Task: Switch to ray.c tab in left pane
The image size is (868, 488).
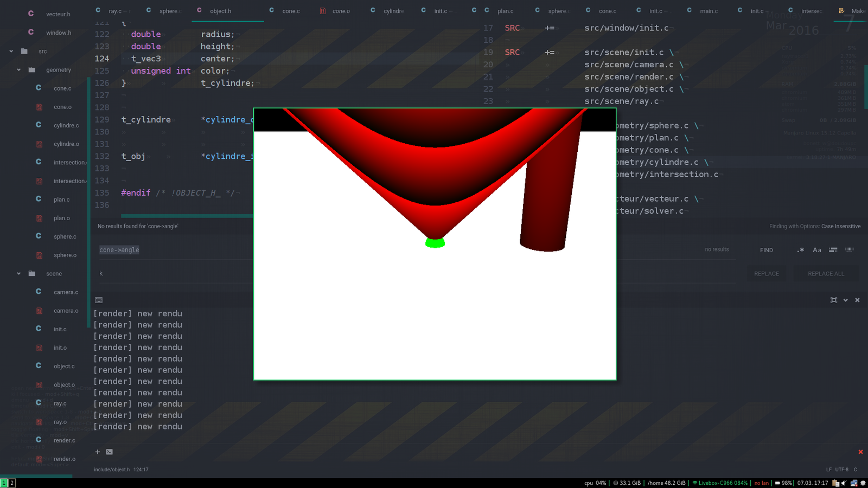Action: [x=116, y=11]
